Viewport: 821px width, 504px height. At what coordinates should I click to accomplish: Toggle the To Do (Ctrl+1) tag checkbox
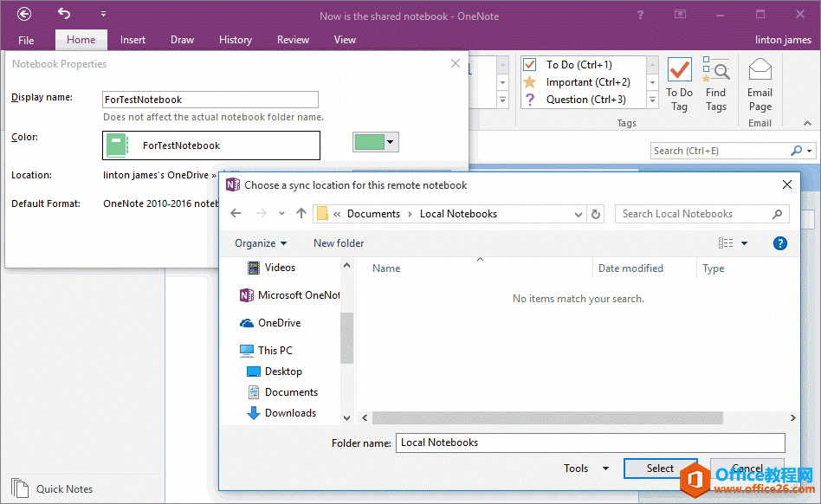[530, 65]
